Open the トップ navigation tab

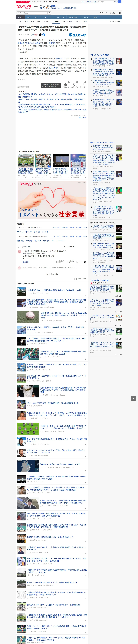click(x=20, y=17)
